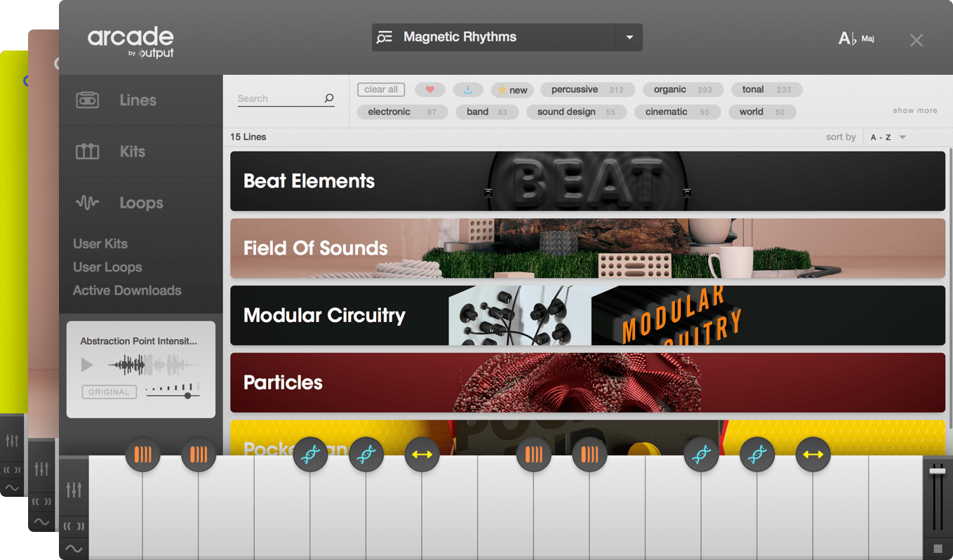This screenshot has width=953, height=560.
Task: Toggle the organic tag filter
Action: click(683, 90)
